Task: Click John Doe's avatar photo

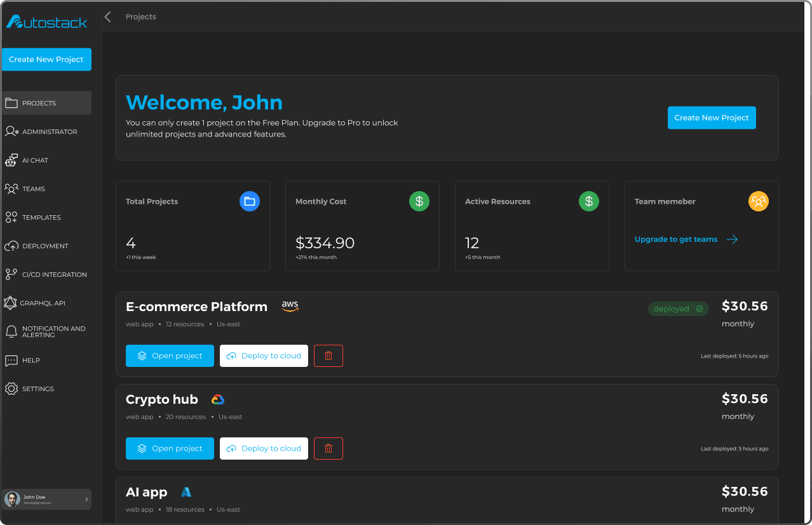Action: [12, 499]
